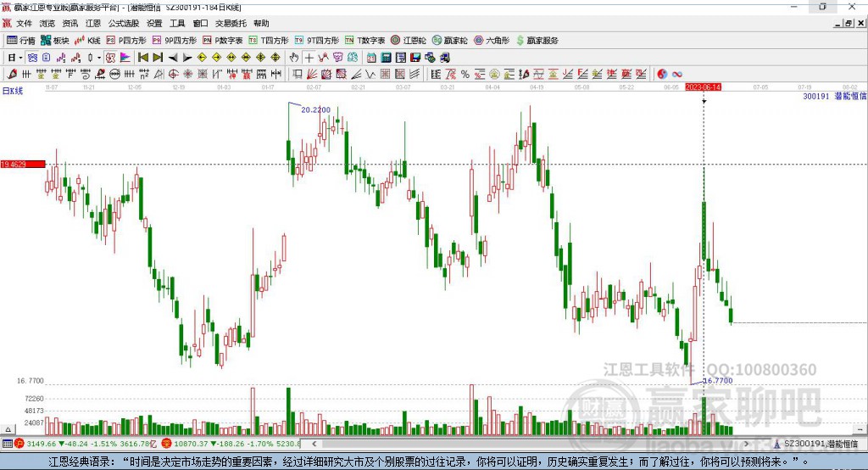Open the 9P四方形 tool
The width and height of the screenshot is (868, 470).
tap(175, 41)
